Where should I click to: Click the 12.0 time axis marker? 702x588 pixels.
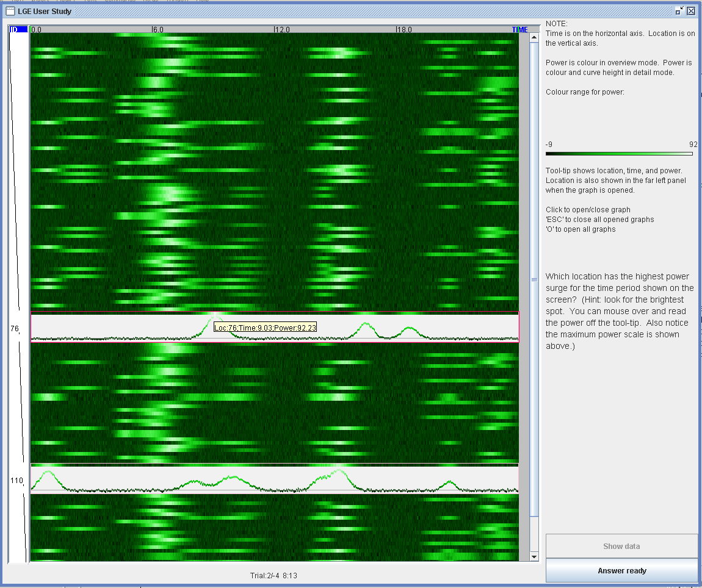pos(281,29)
